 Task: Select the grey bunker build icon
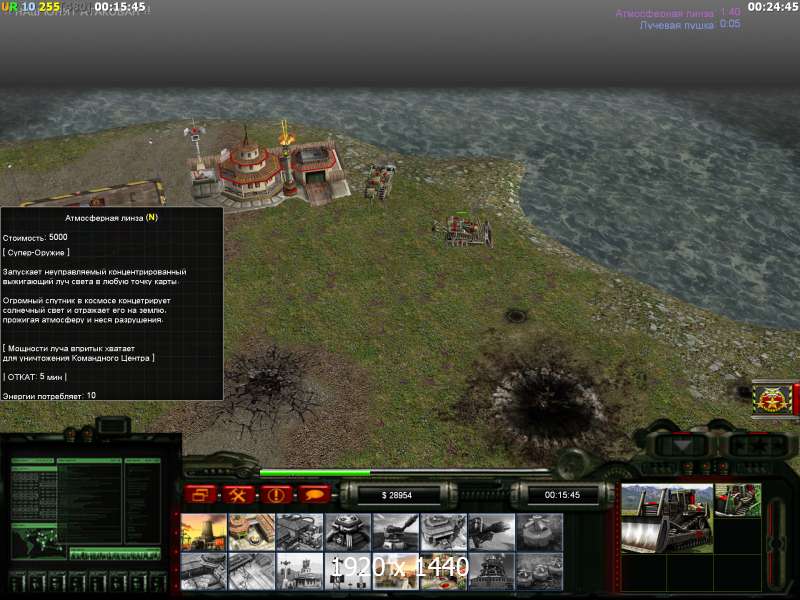click(x=347, y=532)
